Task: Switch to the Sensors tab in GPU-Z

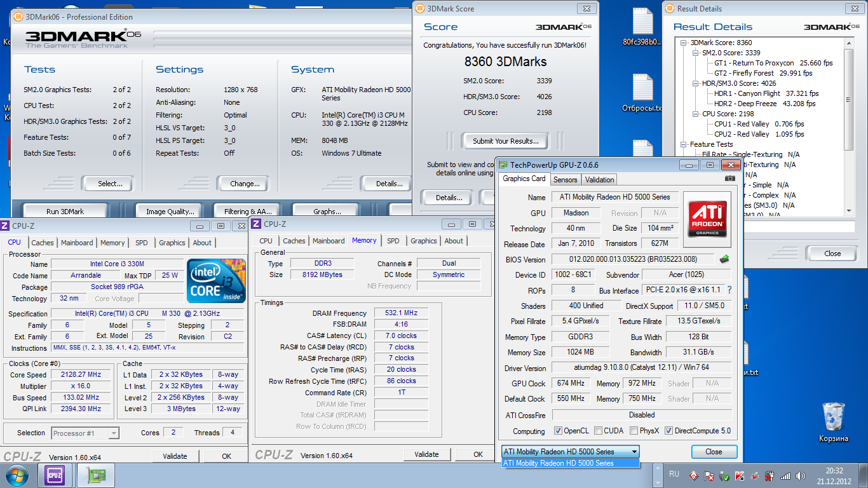Action: 565,180
